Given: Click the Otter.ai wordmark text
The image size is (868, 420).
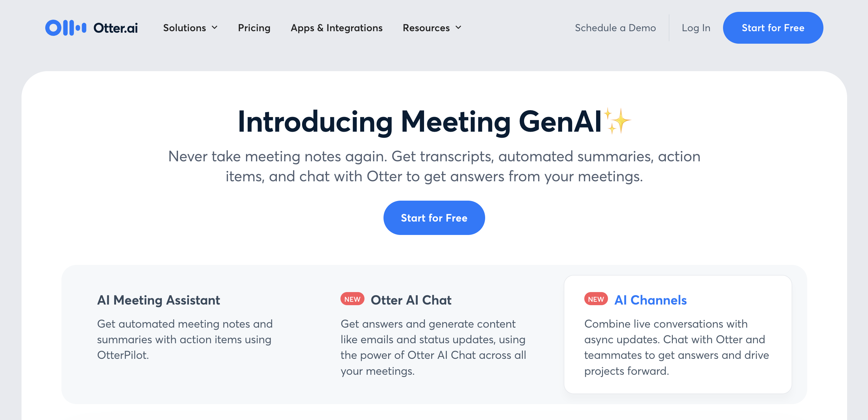Looking at the screenshot, I should click(x=116, y=28).
